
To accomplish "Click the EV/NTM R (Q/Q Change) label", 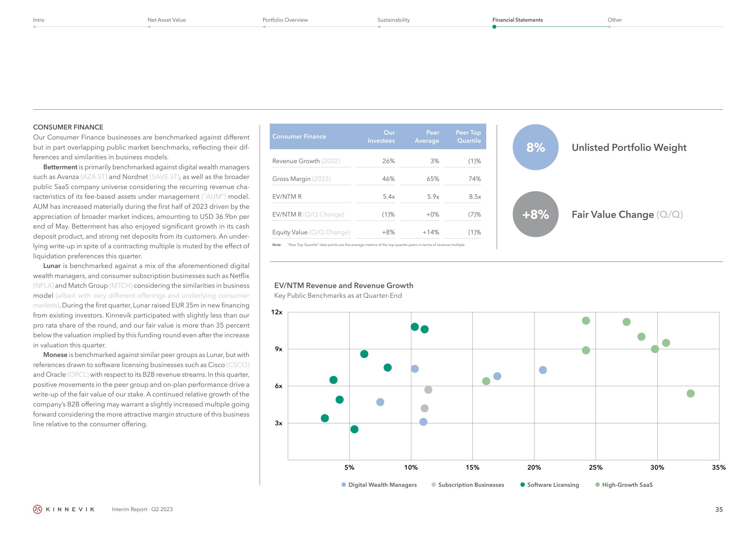I will (308, 214).
